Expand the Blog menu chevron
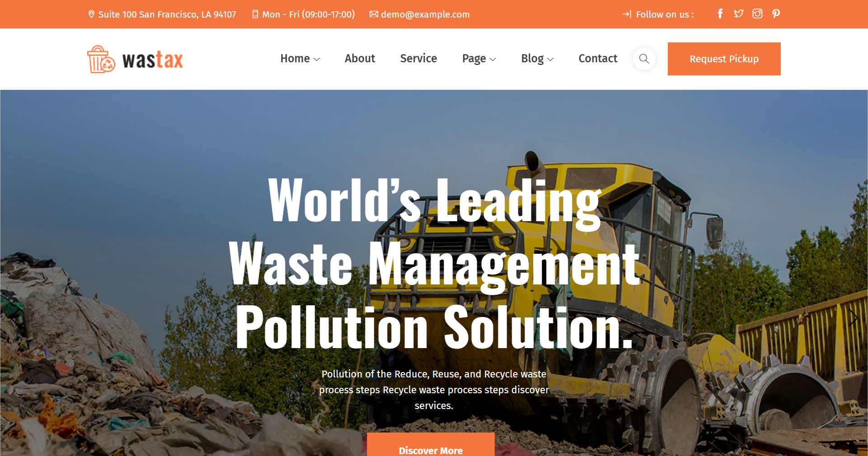Image resolution: width=868 pixels, height=456 pixels. (x=550, y=60)
